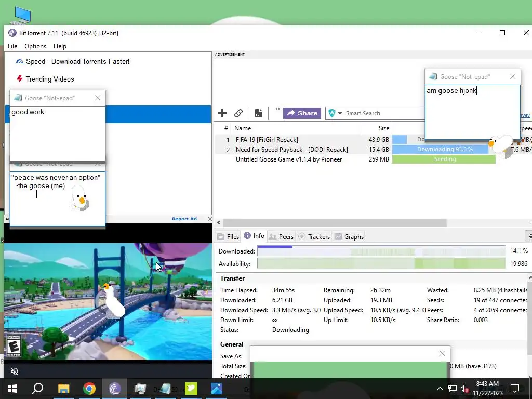Close the green popup window

coord(442,353)
